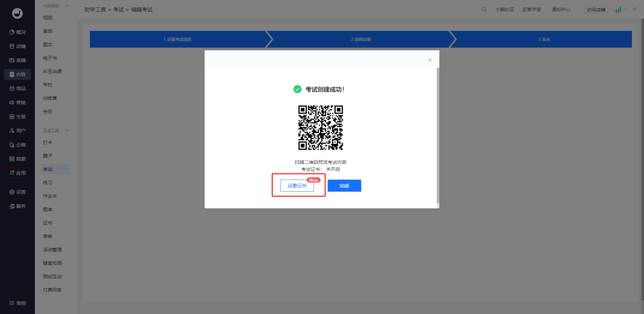Click the exam preview QR code
644x314 pixels.
coord(321,128)
